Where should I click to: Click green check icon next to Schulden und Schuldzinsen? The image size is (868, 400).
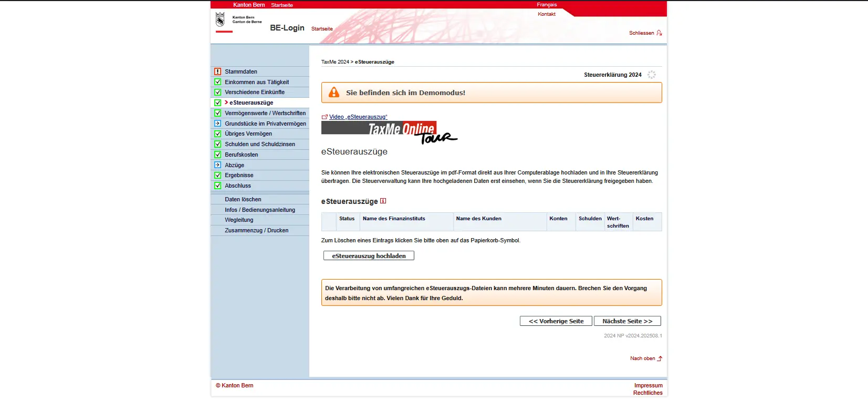coord(217,144)
